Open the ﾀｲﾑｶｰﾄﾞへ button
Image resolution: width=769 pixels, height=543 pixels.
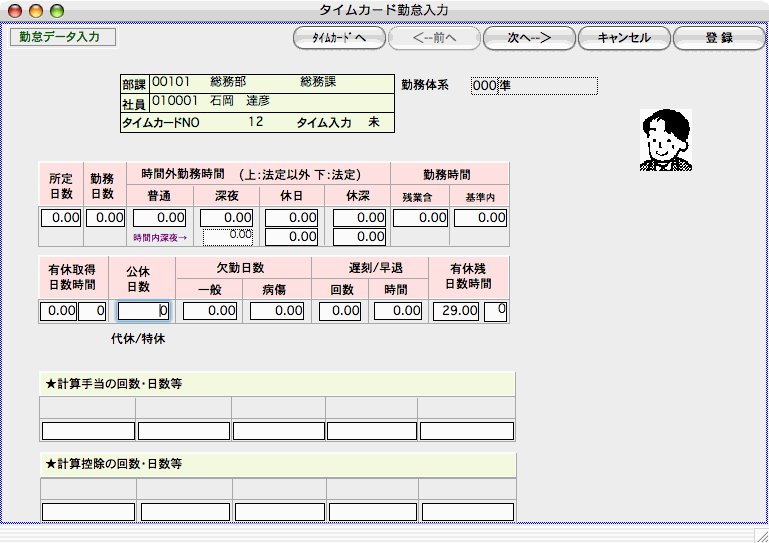tap(338, 38)
